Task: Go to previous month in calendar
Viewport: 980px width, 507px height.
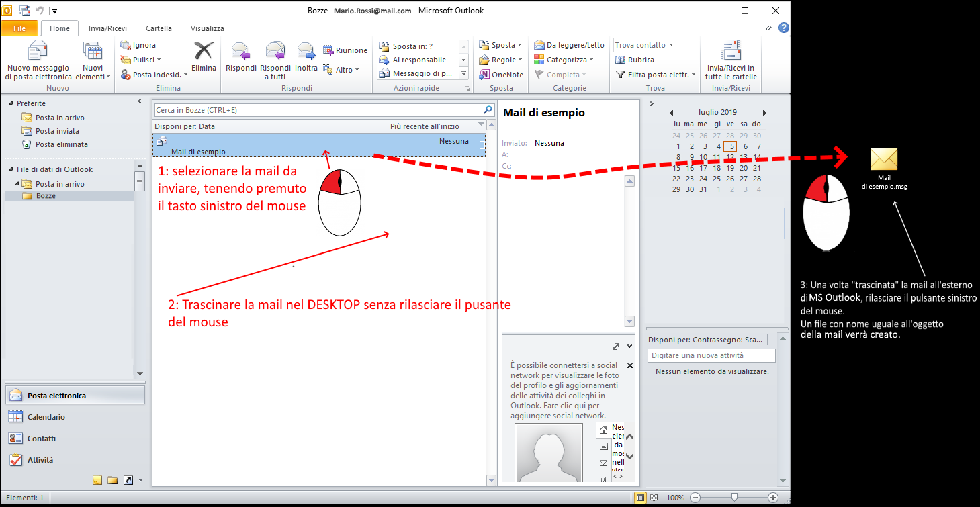Action: click(x=671, y=113)
